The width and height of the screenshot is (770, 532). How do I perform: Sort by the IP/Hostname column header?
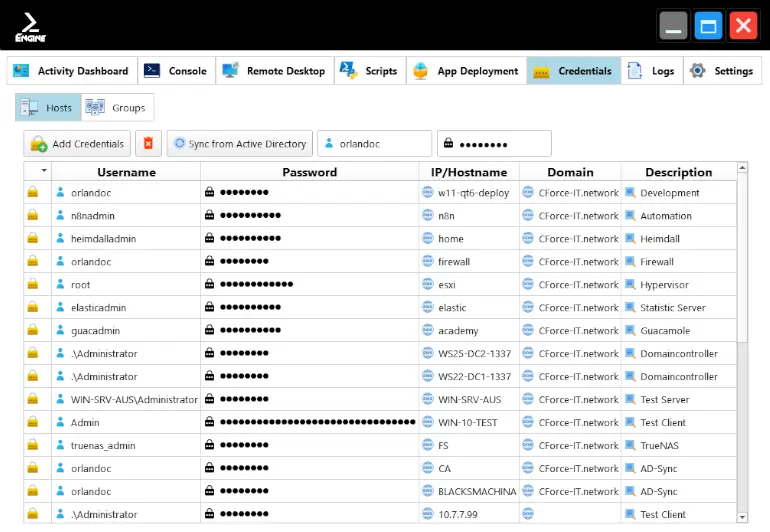[x=469, y=172]
